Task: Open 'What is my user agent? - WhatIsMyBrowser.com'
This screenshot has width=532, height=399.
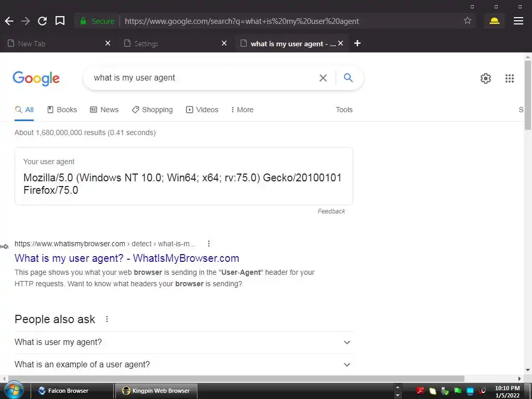Action: click(127, 258)
